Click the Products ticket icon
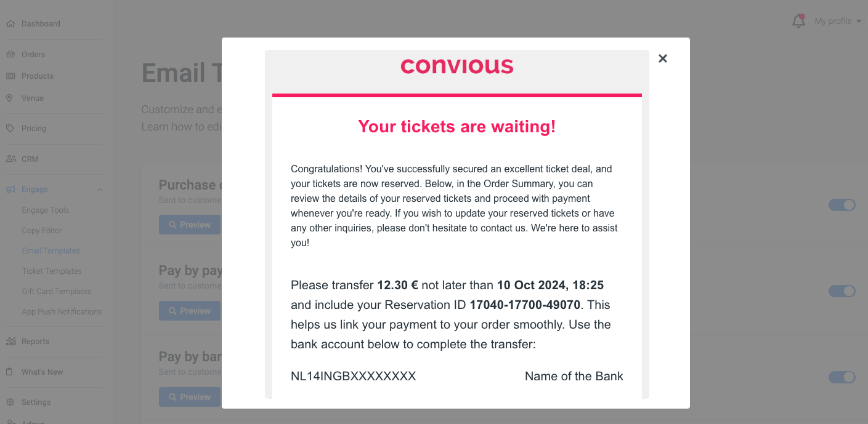 (10, 76)
